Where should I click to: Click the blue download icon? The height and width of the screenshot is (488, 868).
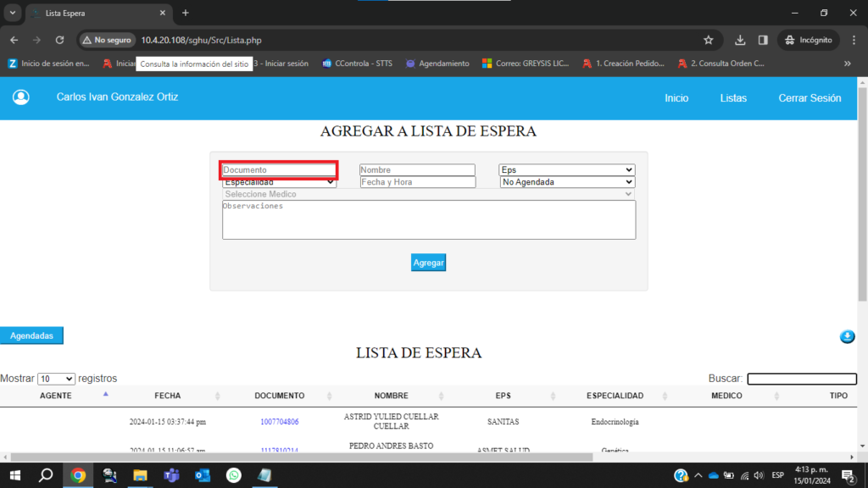[847, 337]
